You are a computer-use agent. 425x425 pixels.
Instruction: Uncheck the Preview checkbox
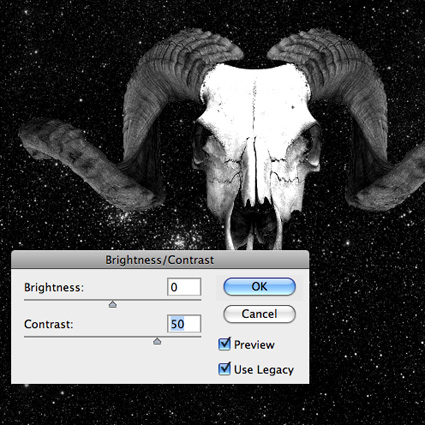(224, 344)
